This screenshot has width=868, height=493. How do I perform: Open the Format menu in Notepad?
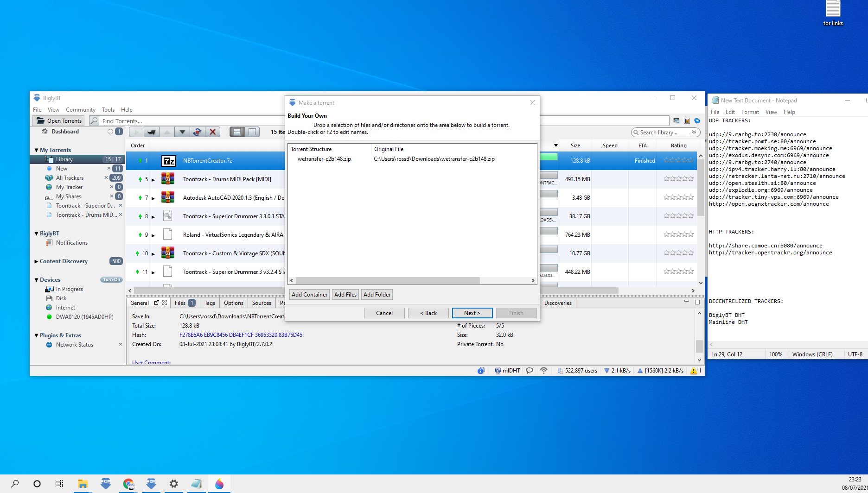tap(750, 112)
